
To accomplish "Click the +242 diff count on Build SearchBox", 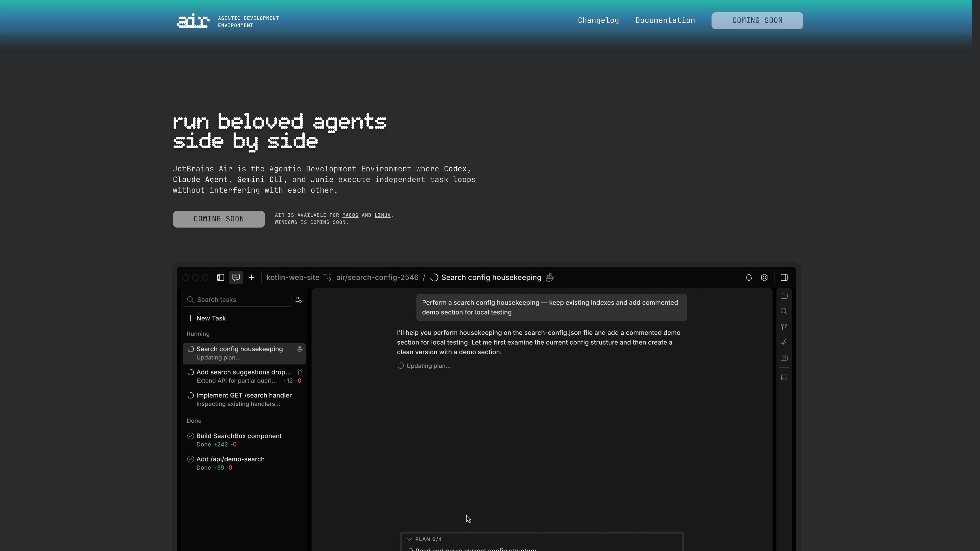I will (221, 445).
